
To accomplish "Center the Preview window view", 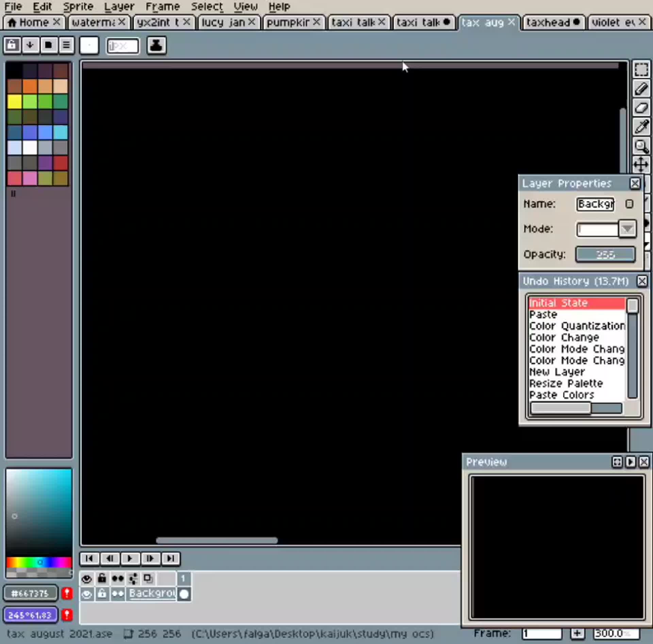I will pos(617,462).
